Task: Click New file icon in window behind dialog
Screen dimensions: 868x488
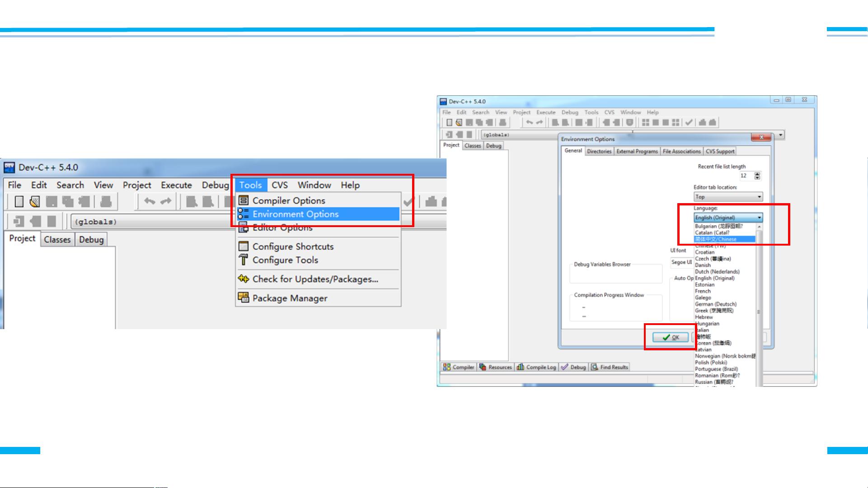Action: 449,122
